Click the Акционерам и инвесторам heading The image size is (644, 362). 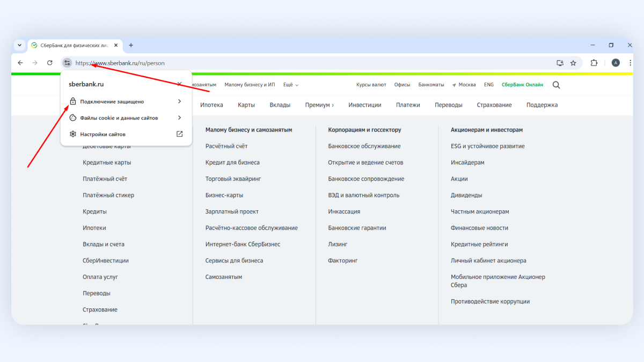click(487, 130)
